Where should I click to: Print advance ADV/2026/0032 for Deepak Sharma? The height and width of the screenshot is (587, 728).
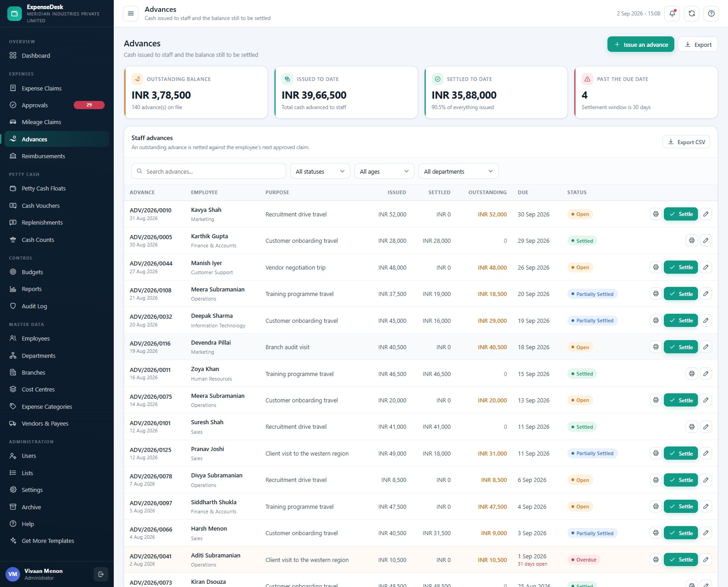(656, 321)
